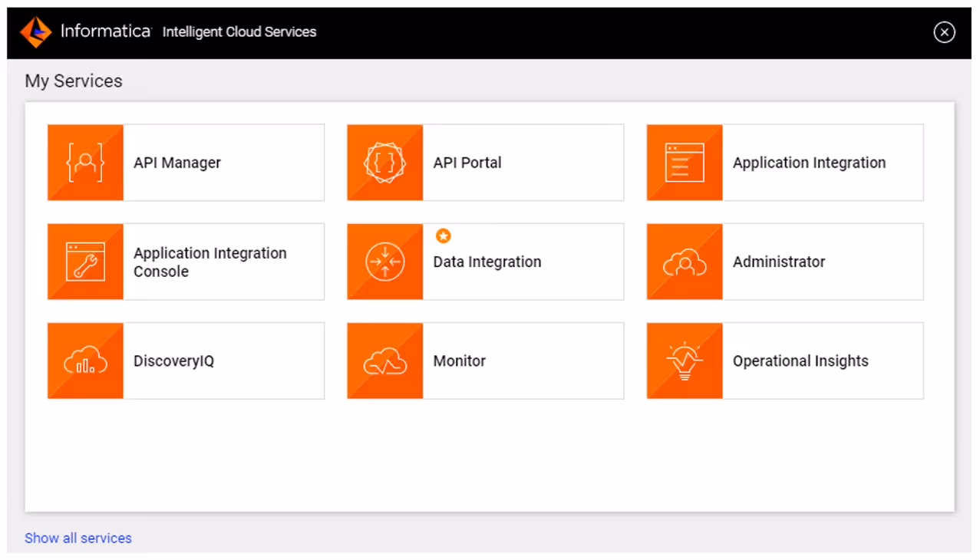Click the Monitor cloud pulse icon

(x=384, y=361)
